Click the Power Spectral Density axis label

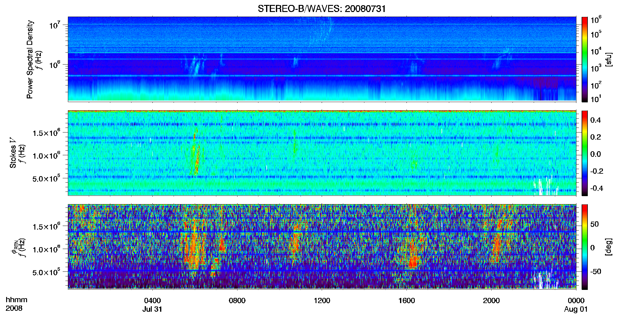(x=30, y=59)
